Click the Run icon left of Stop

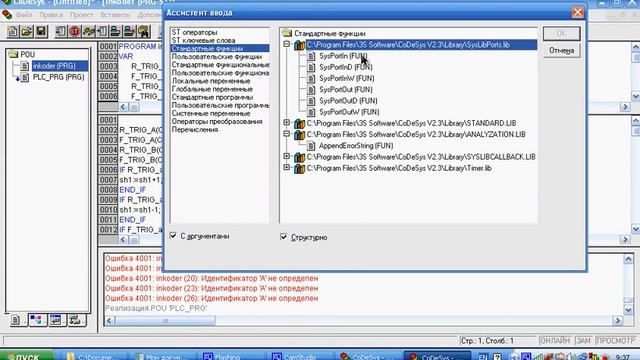coord(61,31)
